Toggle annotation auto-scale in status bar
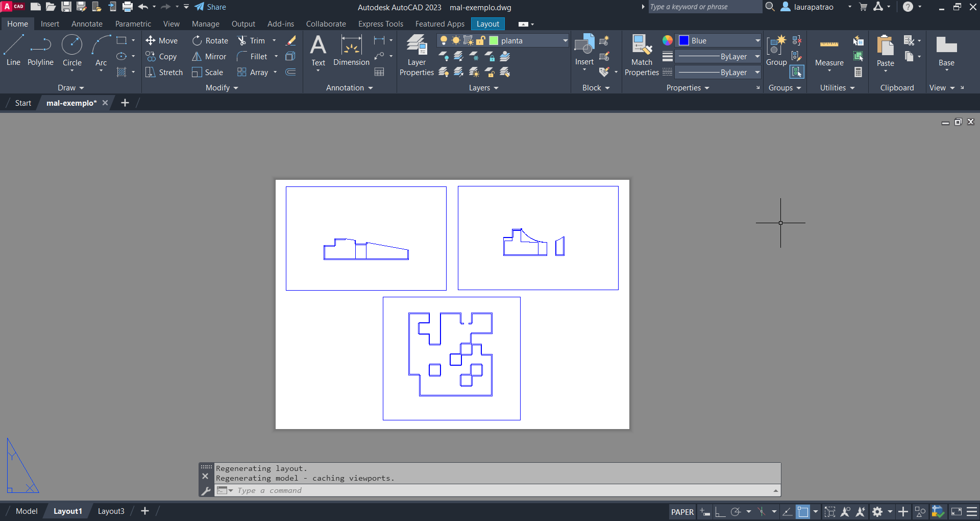This screenshot has height=521, width=980. [861, 512]
